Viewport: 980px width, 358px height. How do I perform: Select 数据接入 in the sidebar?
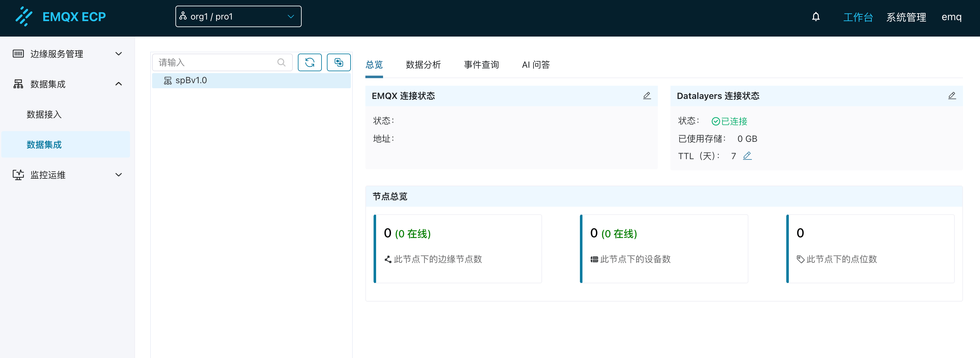click(44, 114)
